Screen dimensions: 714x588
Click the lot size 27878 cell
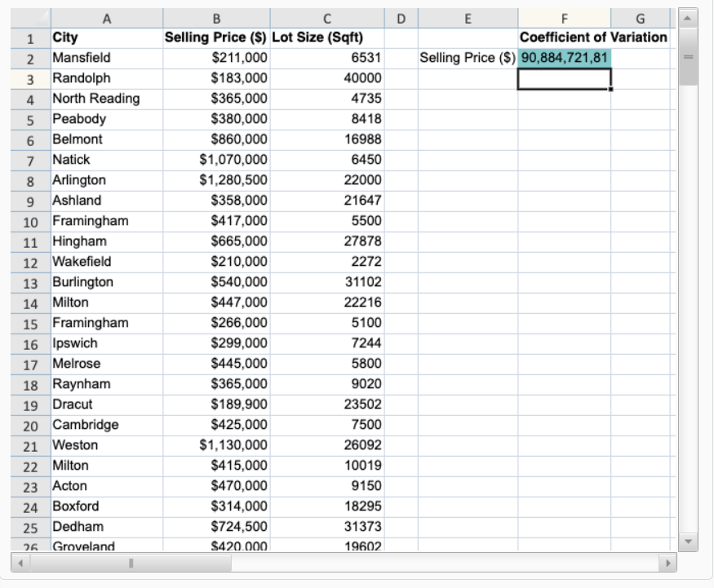[327, 242]
